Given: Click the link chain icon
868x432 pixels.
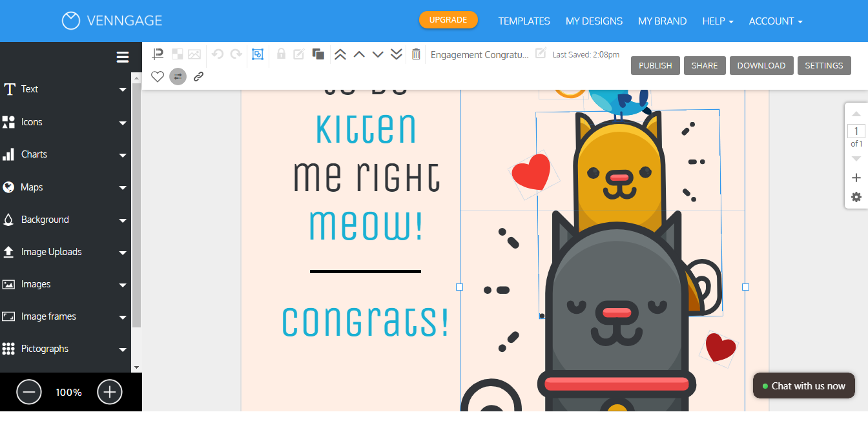Looking at the screenshot, I should click(x=199, y=76).
